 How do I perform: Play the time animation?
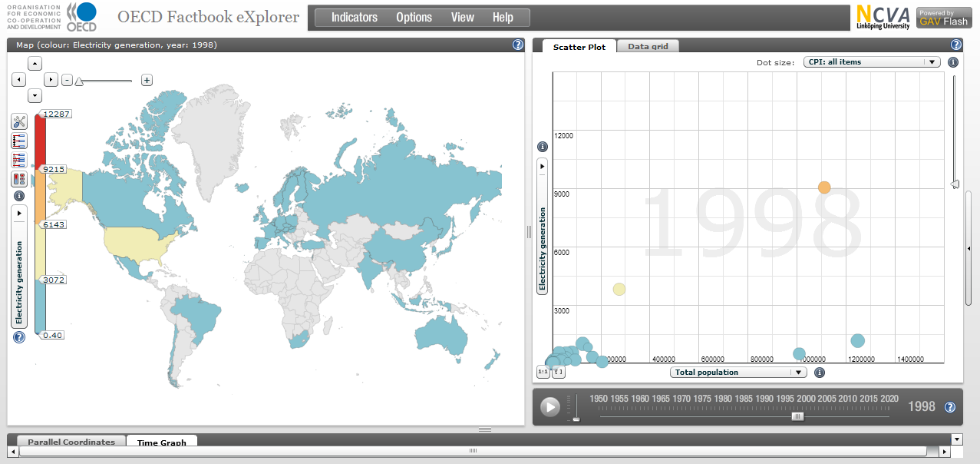pos(550,406)
